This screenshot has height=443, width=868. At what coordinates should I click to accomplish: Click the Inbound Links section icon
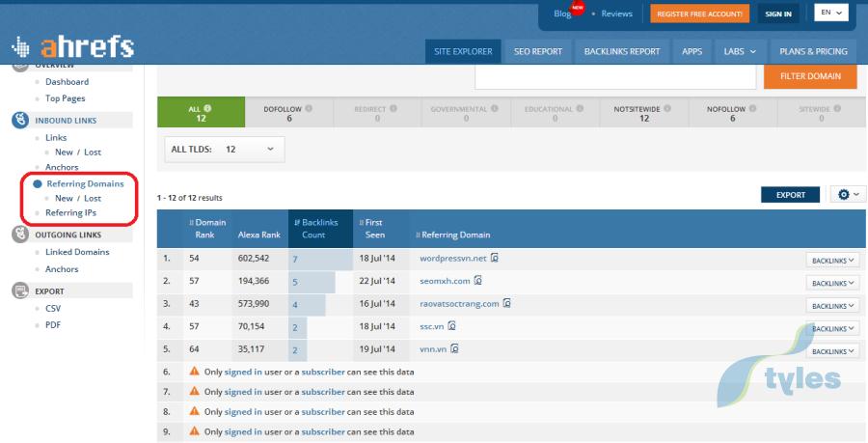19,121
